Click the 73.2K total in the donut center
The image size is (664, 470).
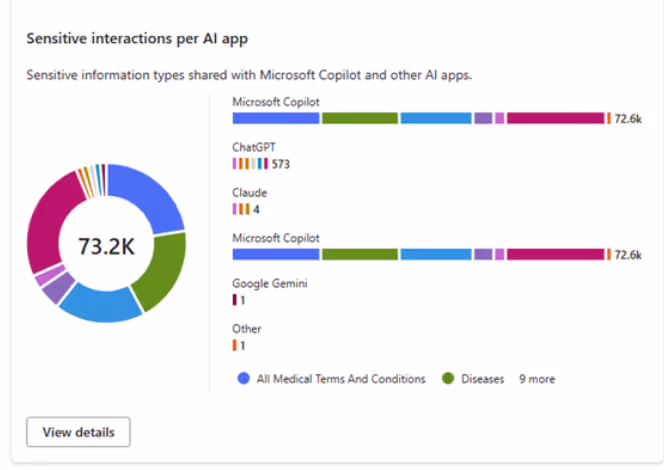click(x=106, y=246)
